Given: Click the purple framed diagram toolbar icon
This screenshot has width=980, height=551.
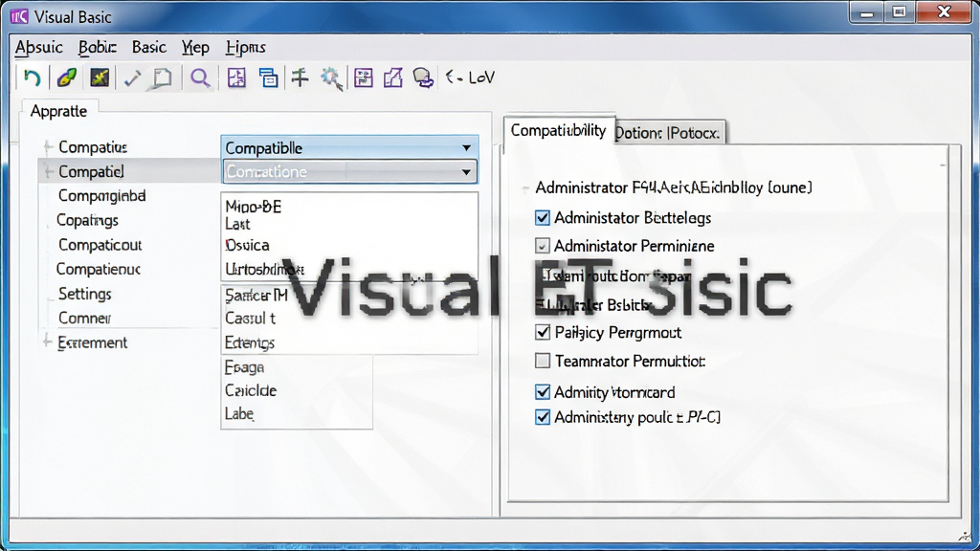Looking at the screenshot, I should coord(236,78).
